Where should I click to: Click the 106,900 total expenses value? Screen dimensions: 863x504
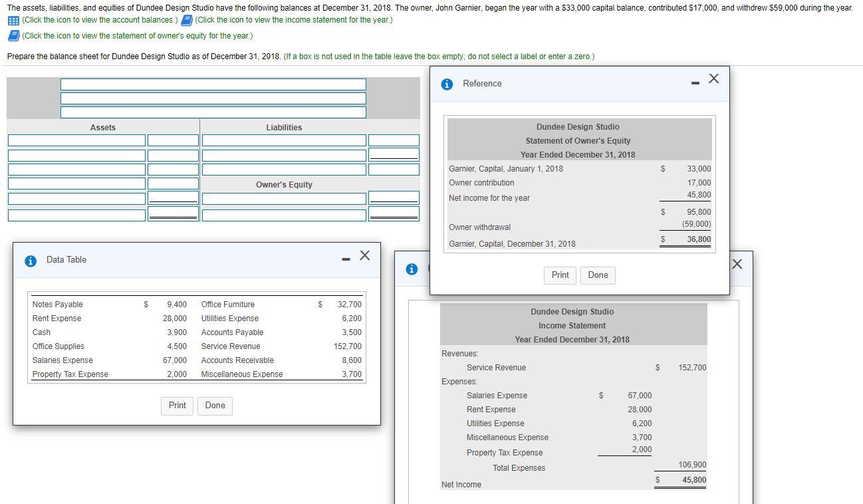point(692,465)
